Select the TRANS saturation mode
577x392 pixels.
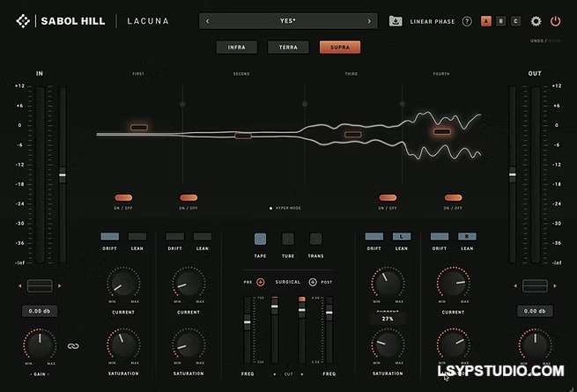pos(315,239)
